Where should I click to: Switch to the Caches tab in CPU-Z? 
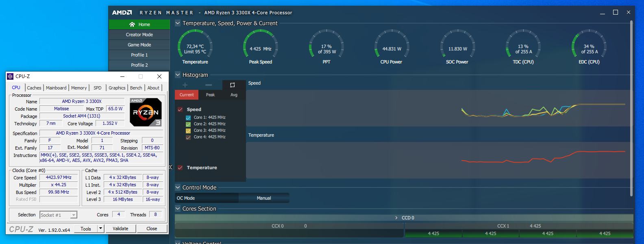coord(34,88)
